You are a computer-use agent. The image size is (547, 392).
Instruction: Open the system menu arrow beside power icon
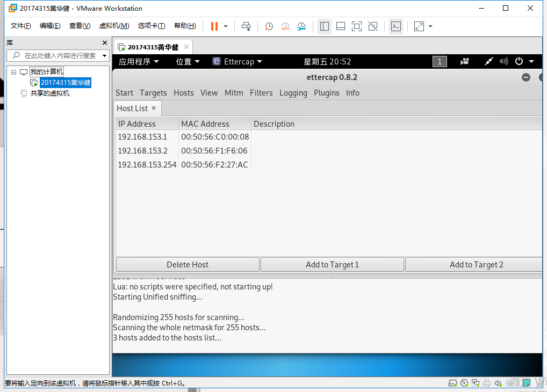[531, 62]
